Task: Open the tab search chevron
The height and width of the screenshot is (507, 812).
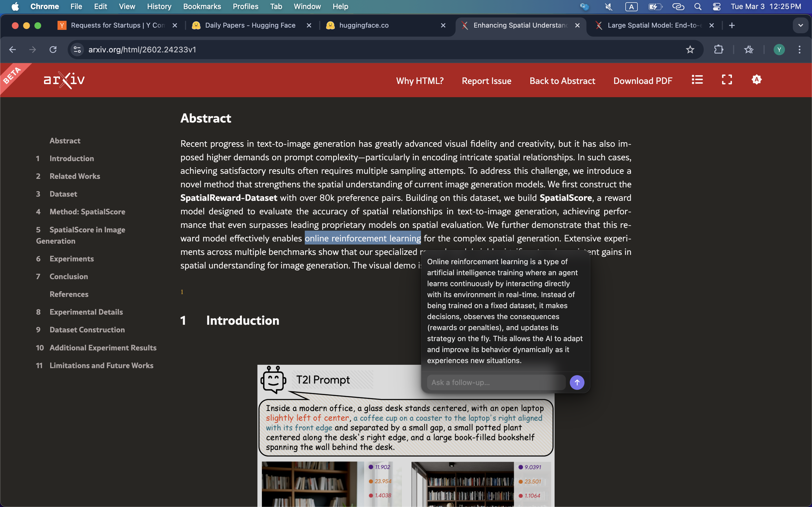Action: [x=801, y=25]
